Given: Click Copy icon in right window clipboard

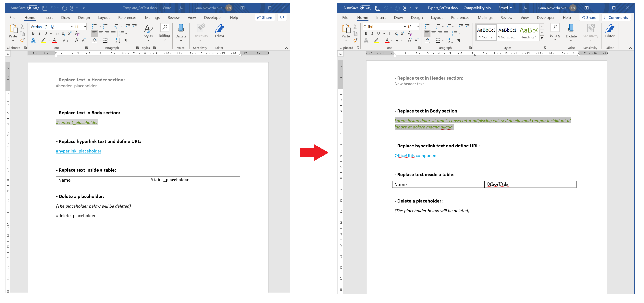Looking at the screenshot, I should tap(355, 33).
